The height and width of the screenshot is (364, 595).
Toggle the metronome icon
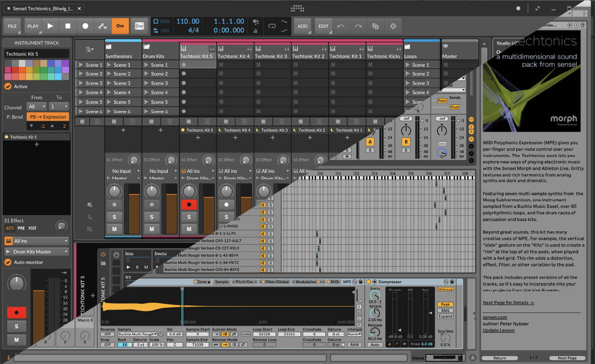click(x=256, y=31)
